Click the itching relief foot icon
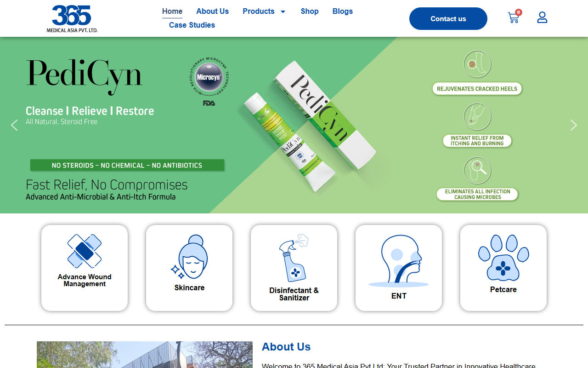 click(x=477, y=117)
